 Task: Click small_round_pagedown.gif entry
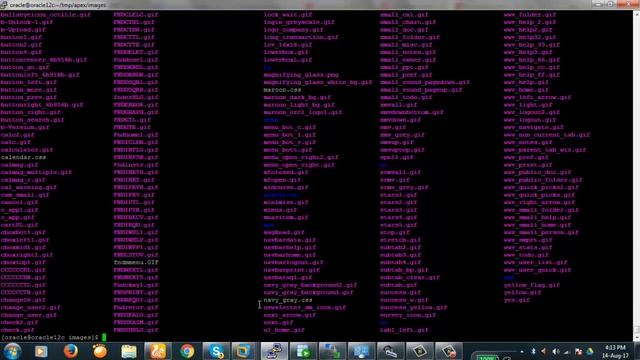(x=425, y=82)
